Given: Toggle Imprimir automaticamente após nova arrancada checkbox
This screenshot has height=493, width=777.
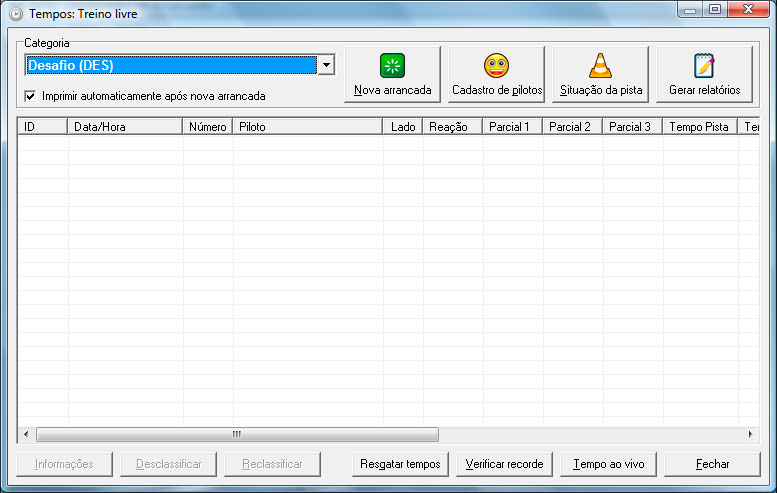Looking at the screenshot, I should pyautogui.click(x=31, y=96).
